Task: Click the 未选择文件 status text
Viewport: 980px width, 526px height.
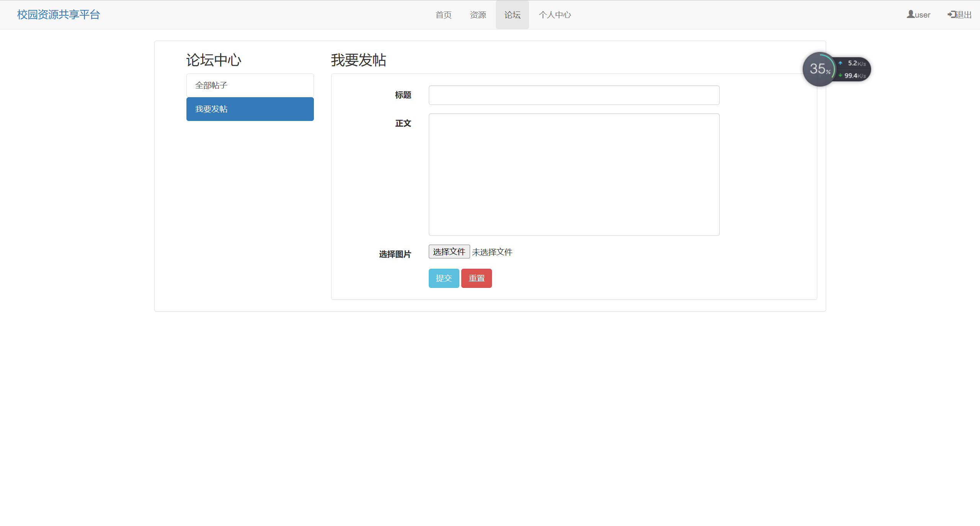Action: 492,252
